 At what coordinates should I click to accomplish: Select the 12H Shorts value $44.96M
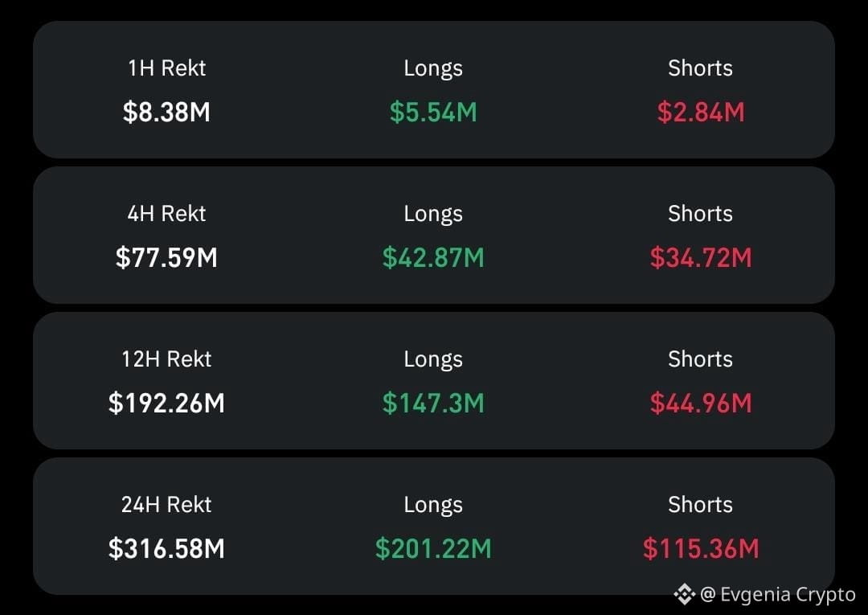700,403
